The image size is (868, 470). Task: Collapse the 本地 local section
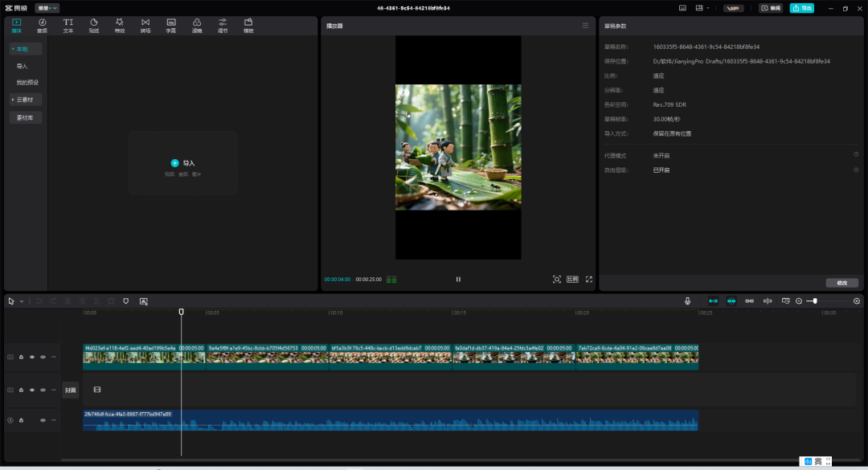pyautogui.click(x=23, y=49)
